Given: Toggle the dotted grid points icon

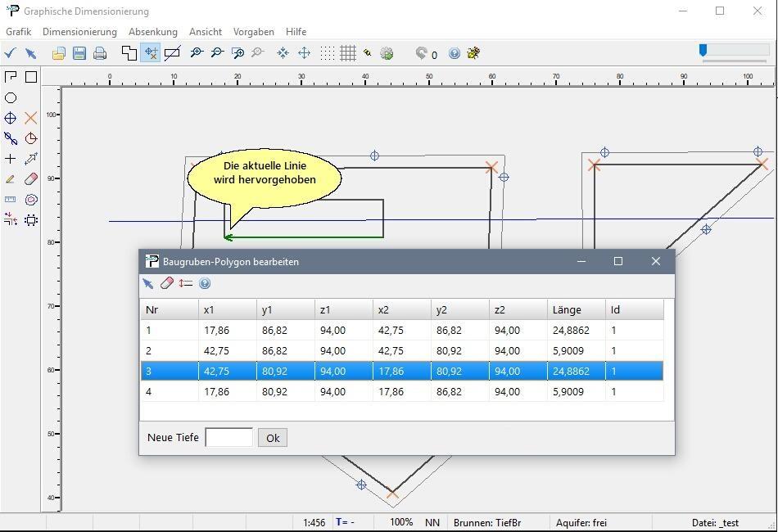Looking at the screenshot, I should [328, 53].
